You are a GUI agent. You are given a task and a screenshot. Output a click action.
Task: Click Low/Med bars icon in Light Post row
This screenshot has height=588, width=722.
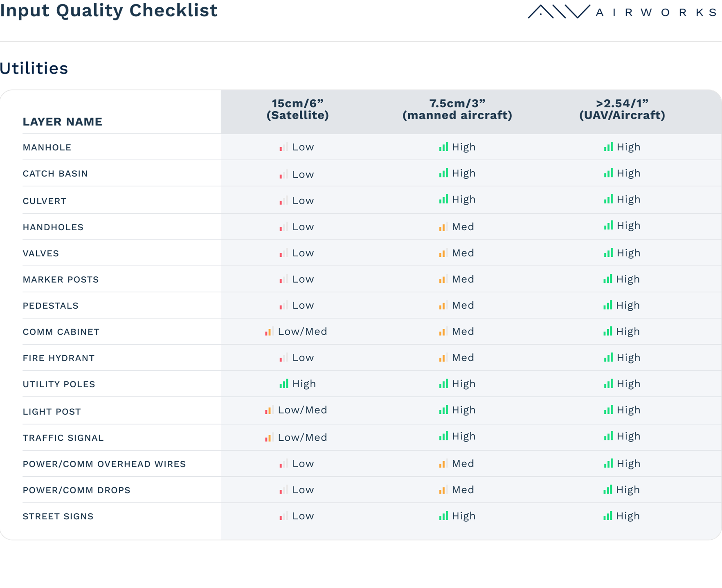pyautogui.click(x=269, y=410)
